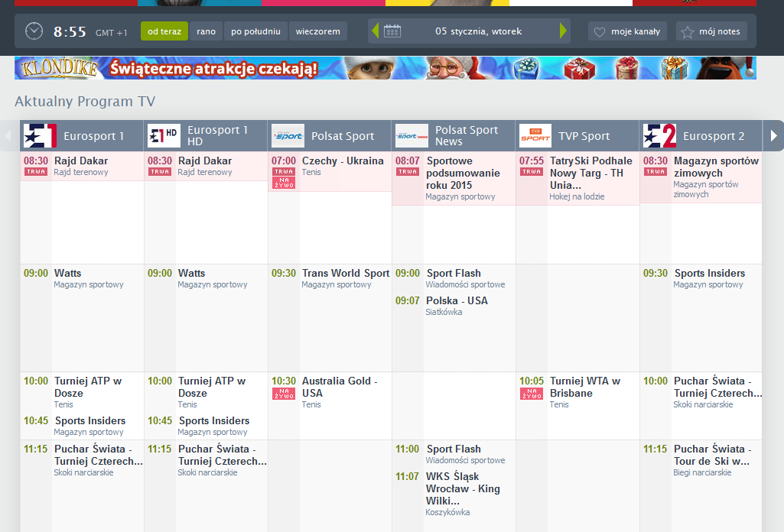
Task: Open the Polsat Sport channel logo
Action: tap(288, 136)
